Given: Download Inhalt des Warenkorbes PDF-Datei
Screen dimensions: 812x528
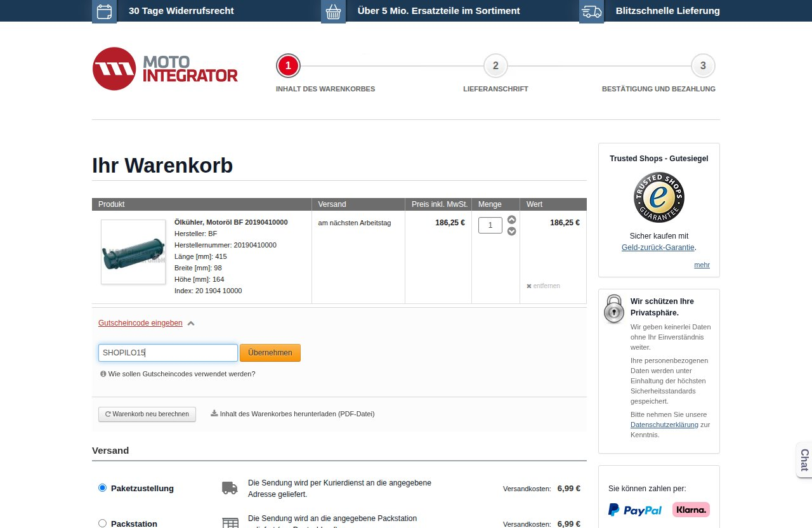Looking at the screenshot, I should click(x=292, y=414).
